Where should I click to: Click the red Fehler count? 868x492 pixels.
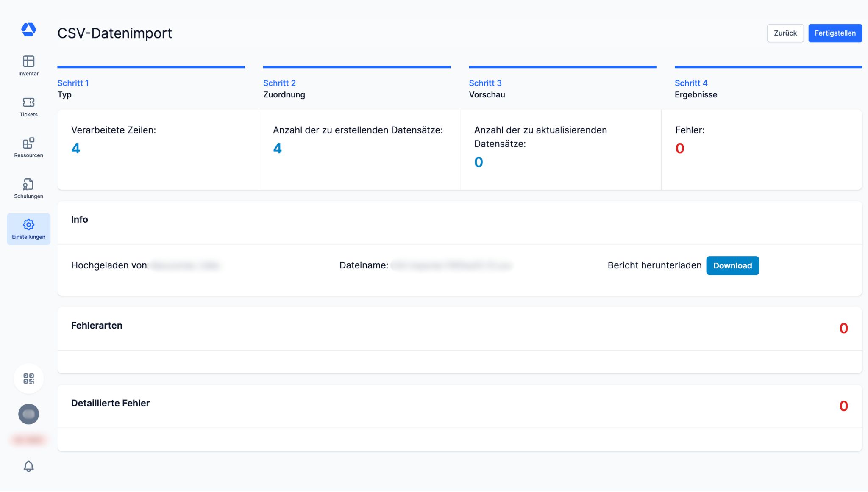point(679,149)
